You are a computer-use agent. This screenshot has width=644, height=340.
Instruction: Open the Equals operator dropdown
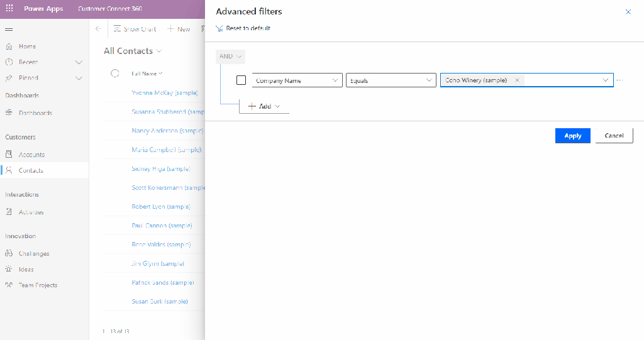pos(391,80)
